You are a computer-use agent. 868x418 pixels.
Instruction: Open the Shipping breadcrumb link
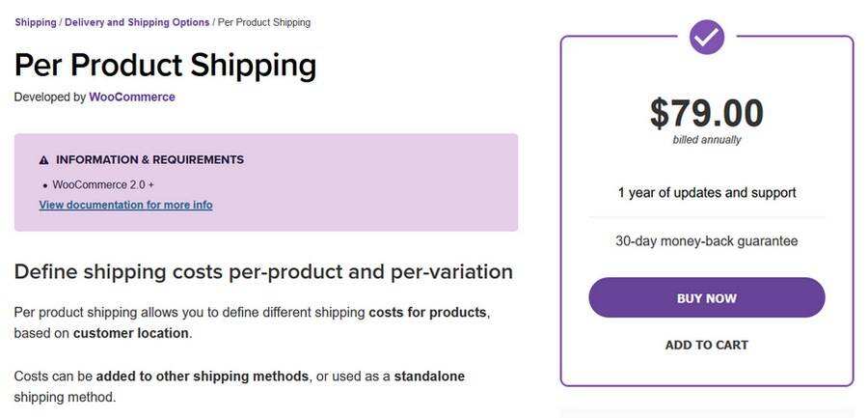coord(35,22)
